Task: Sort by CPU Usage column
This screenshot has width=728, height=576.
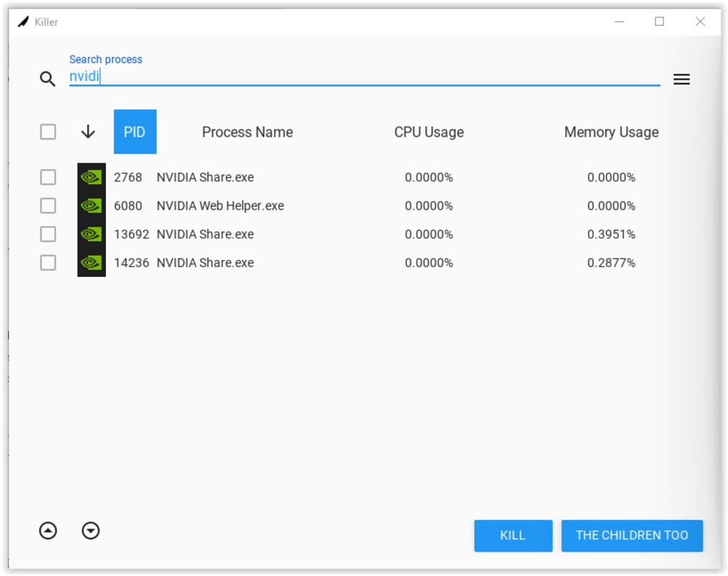Action: pos(429,132)
